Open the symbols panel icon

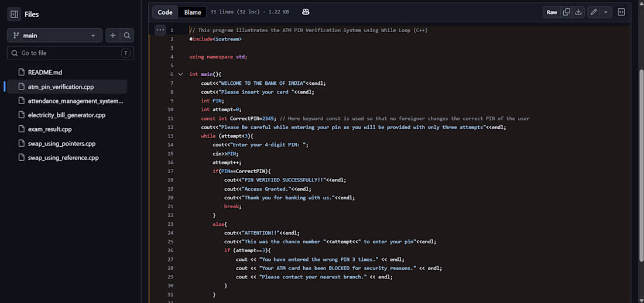point(621,12)
